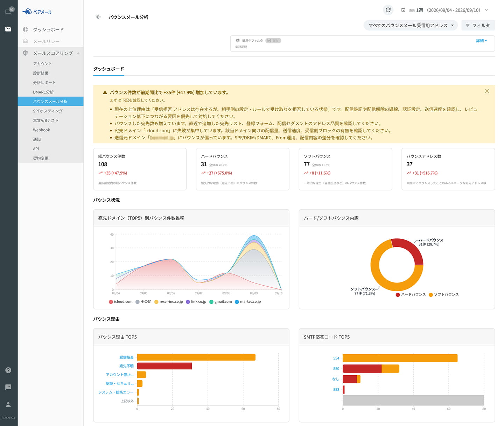504x426 pixels.
Task: Click the device icon above the mail icon
Action: pos(9,11)
